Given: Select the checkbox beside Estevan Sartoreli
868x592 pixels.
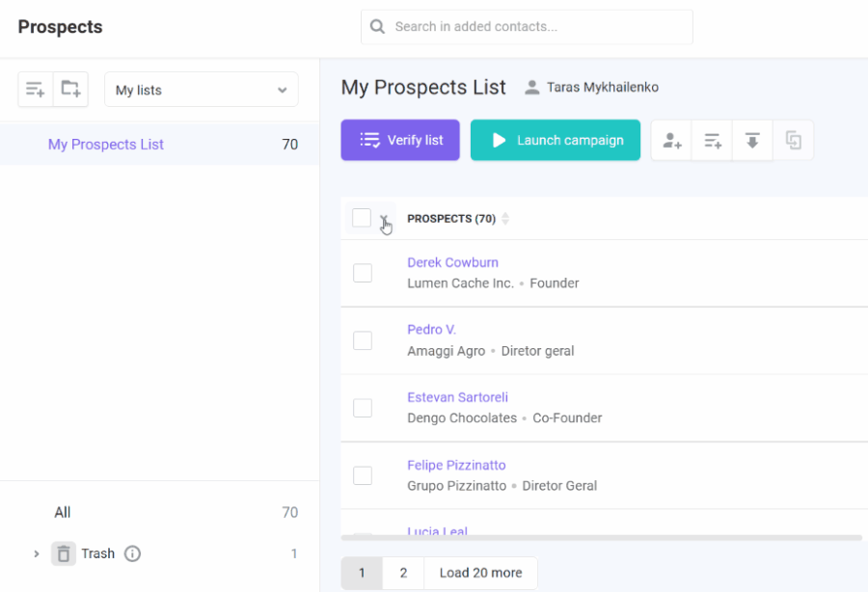Looking at the screenshot, I should 363,408.
